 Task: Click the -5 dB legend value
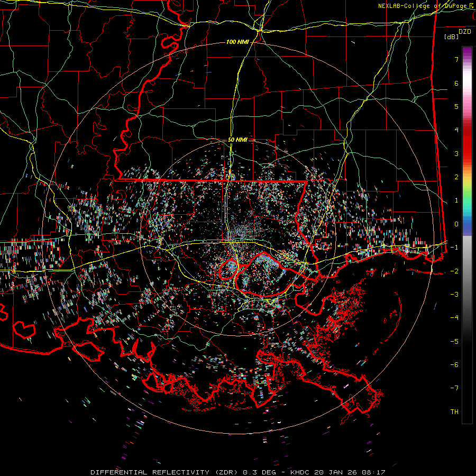(454, 341)
